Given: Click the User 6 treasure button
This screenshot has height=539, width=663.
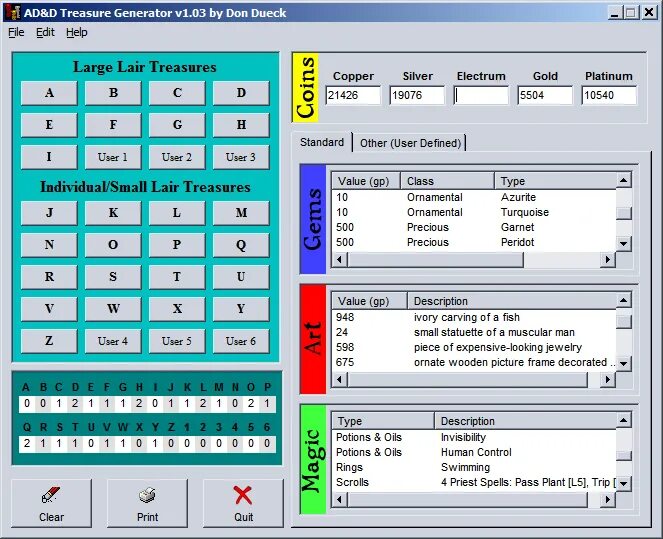Looking at the screenshot, I should 241,342.
